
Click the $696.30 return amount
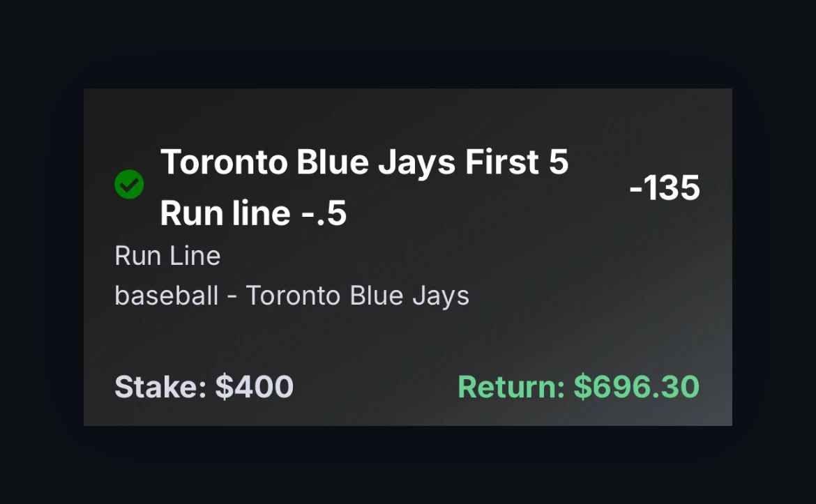pyautogui.click(x=637, y=387)
